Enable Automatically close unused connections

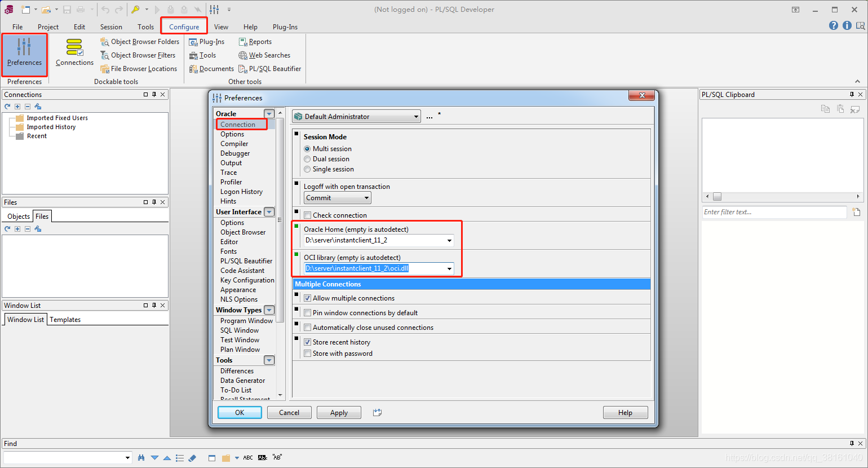tap(308, 328)
